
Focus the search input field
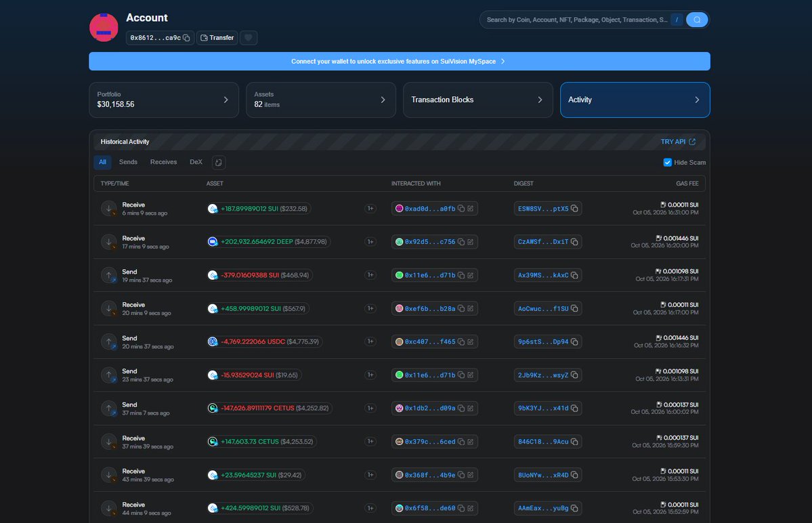576,20
